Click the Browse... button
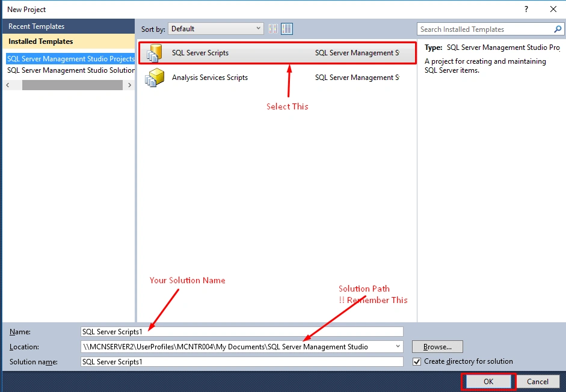The image size is (566, 392). [x=437, y=347]
